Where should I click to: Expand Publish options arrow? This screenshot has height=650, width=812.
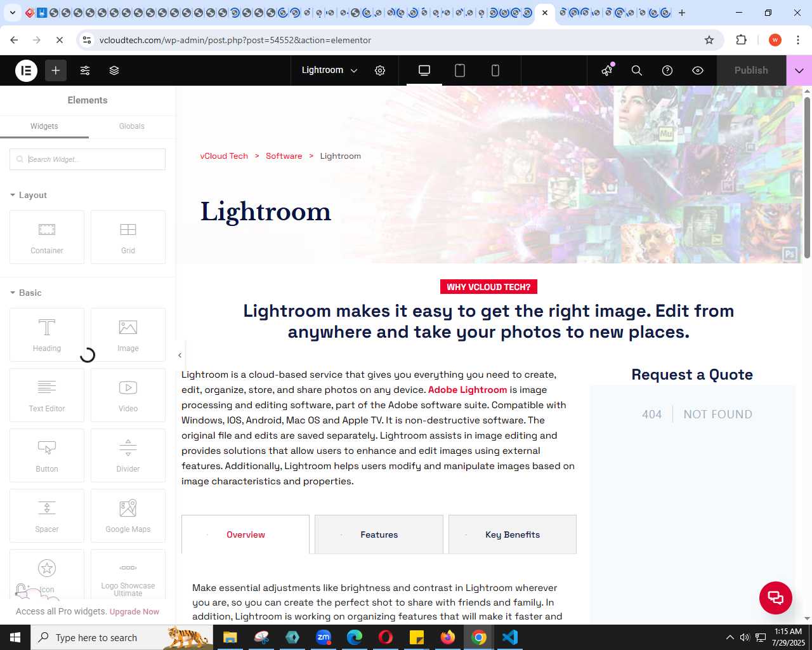799,70
